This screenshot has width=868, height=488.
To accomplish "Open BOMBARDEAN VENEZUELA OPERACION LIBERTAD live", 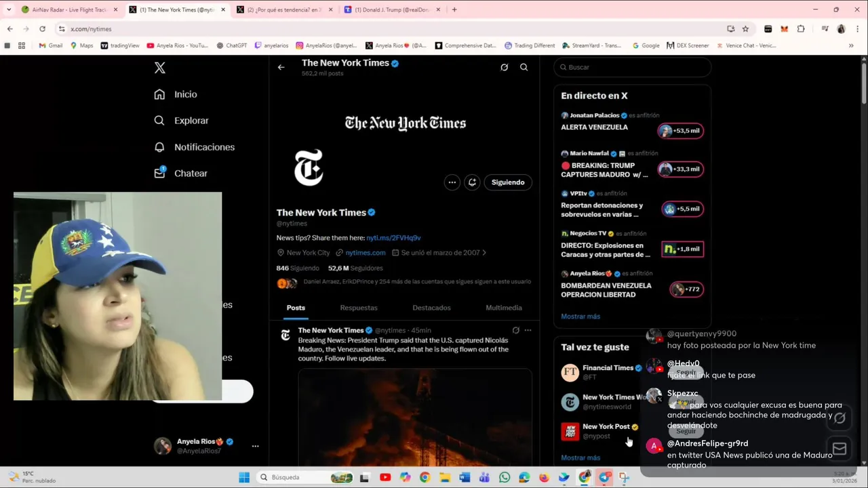I will pos(632,285).
